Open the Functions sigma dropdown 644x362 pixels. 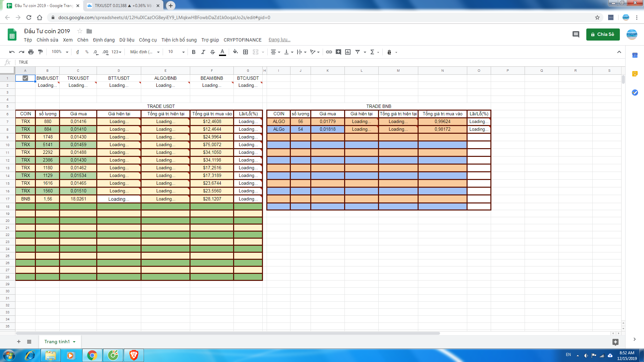(374, 52)
